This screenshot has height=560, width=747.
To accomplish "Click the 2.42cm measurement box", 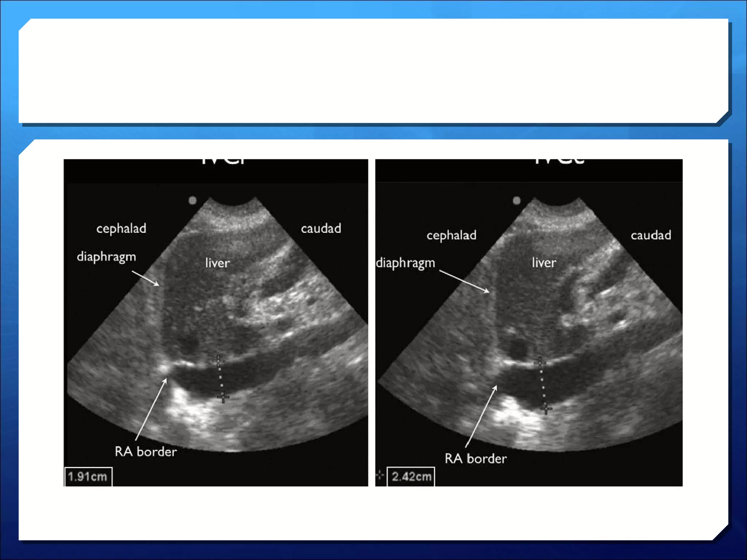I will tap(411, 477).
